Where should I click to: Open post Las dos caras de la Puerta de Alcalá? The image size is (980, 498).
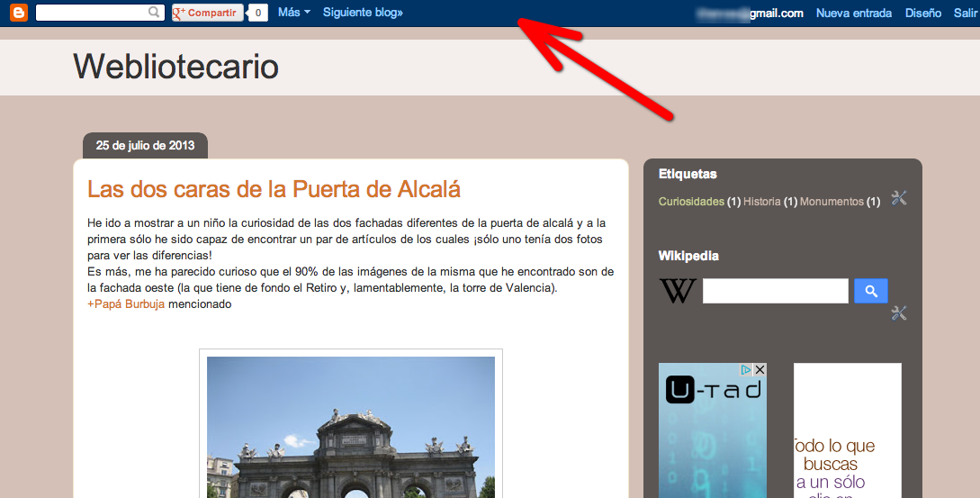[x=274, y=189]
